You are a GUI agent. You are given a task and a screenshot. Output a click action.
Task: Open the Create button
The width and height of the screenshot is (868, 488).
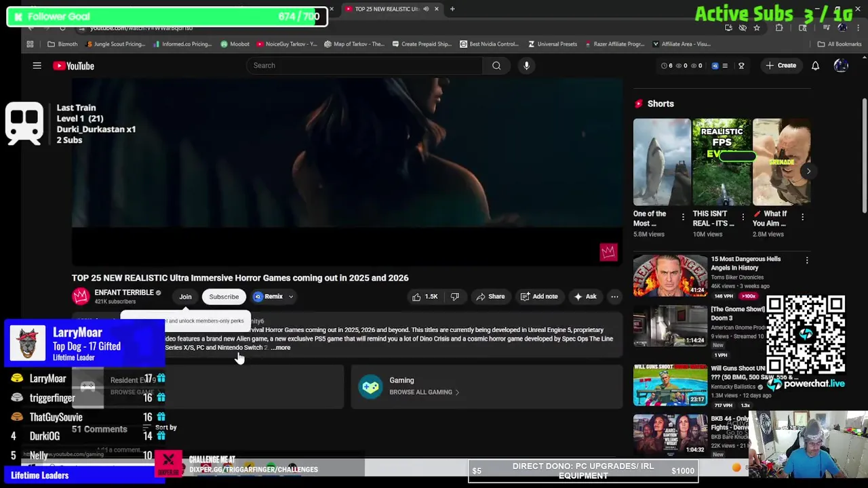coord(781,66)
